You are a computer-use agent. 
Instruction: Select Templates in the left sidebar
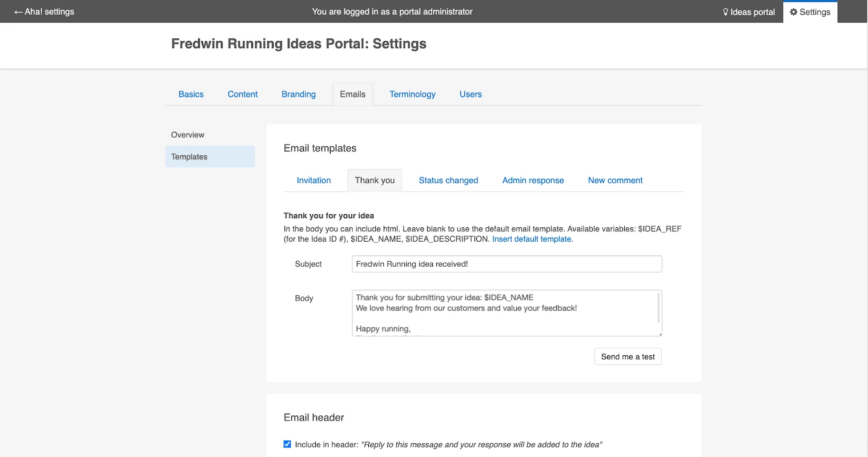coord(189,157)
